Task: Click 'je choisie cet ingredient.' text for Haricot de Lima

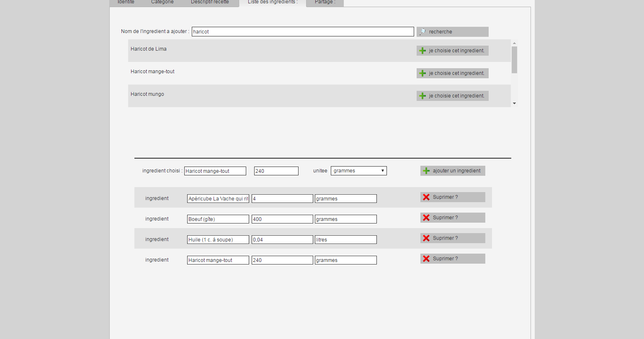Action: [x=456, y=51]
